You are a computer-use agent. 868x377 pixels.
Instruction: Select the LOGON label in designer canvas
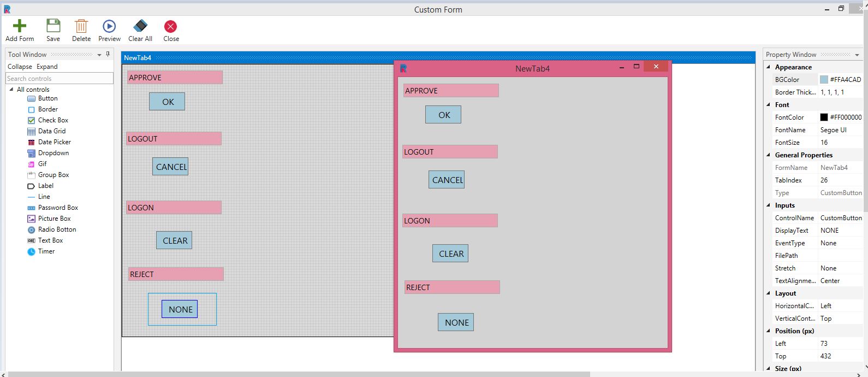pos(174,208)
